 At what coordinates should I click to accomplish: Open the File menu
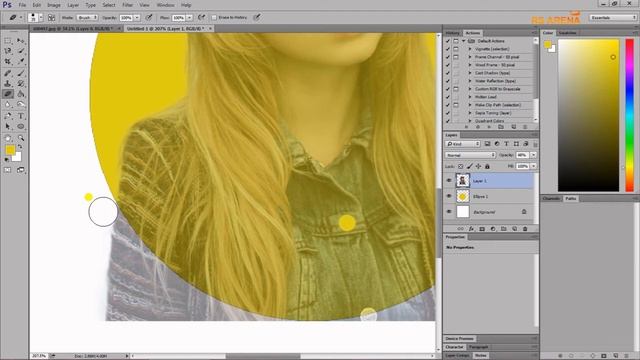(x=22, y=5)
